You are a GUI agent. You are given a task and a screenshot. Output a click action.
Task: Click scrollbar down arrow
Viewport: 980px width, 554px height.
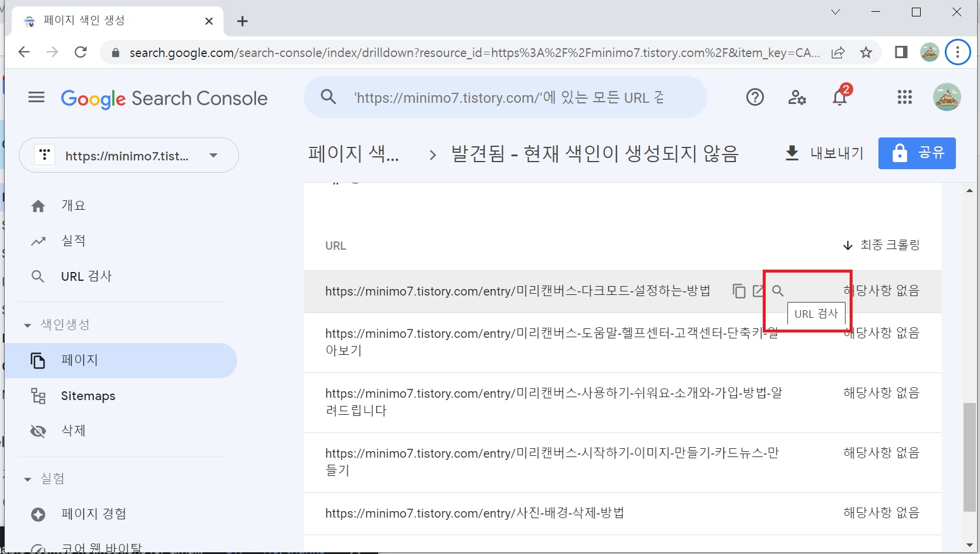coord(969,545)
